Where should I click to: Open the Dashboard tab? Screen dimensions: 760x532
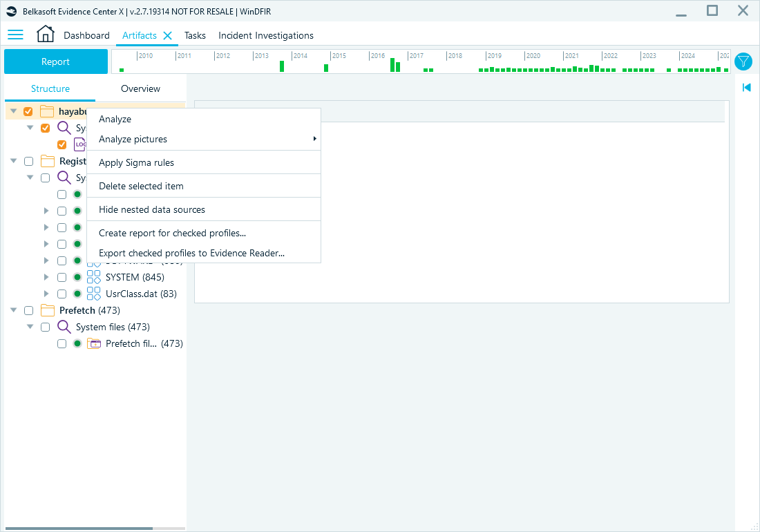tap(87, 35)
